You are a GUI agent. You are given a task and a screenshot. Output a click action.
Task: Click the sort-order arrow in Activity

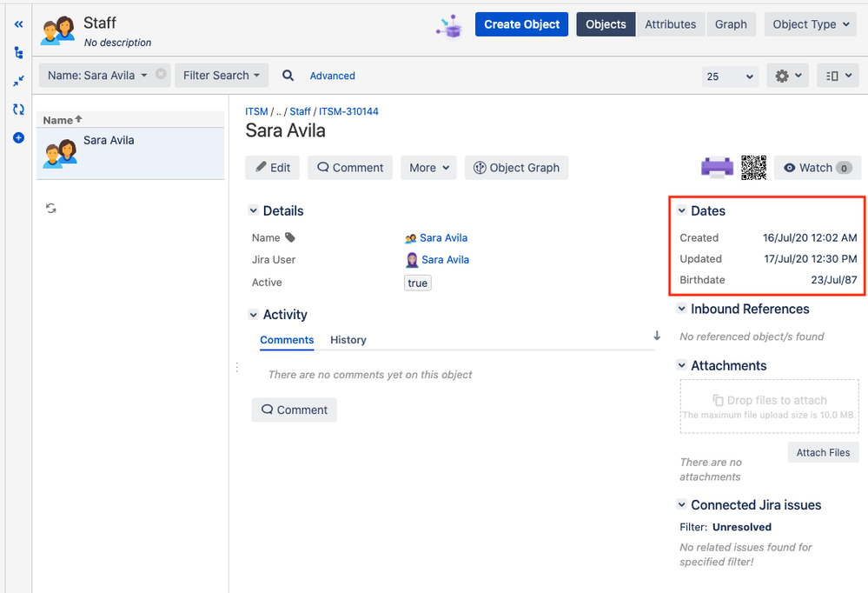[x=657, y=336]
